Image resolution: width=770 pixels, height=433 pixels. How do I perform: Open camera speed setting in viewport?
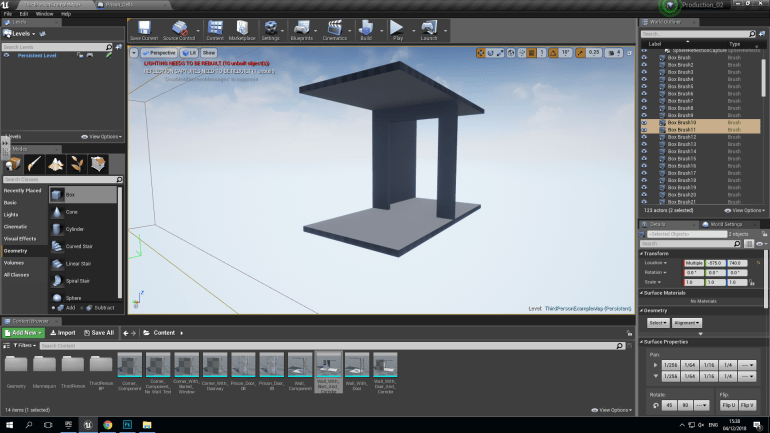pyautogui.click(x=614, y=53)
